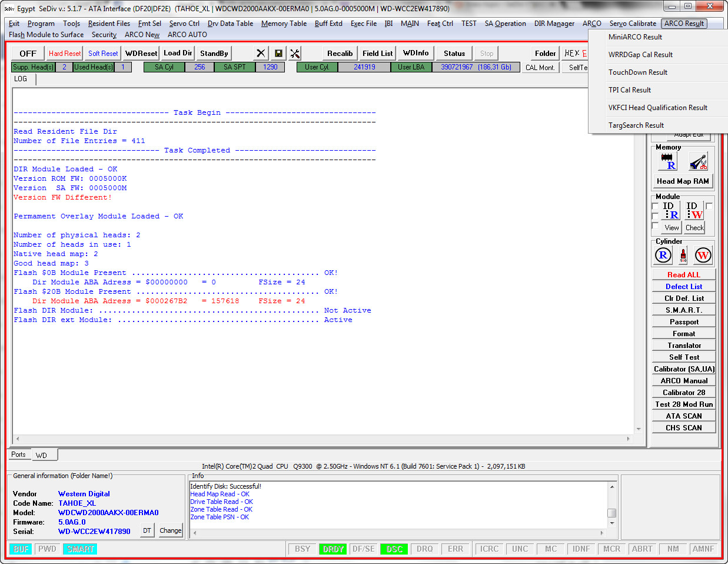Image resolution: width=728 pixels, height=564 pixels.
Task: Tick the checkbox next to View button
Action: tap(655, 226)
